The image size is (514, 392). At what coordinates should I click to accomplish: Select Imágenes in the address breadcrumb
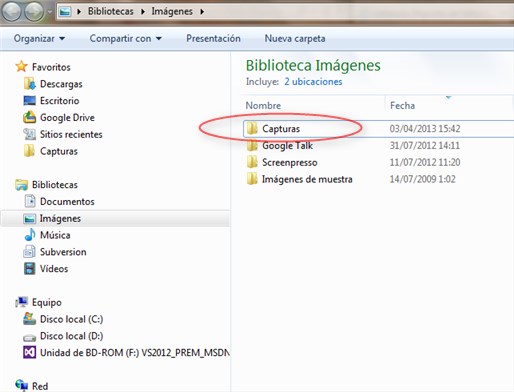click(x=172, y=11)
